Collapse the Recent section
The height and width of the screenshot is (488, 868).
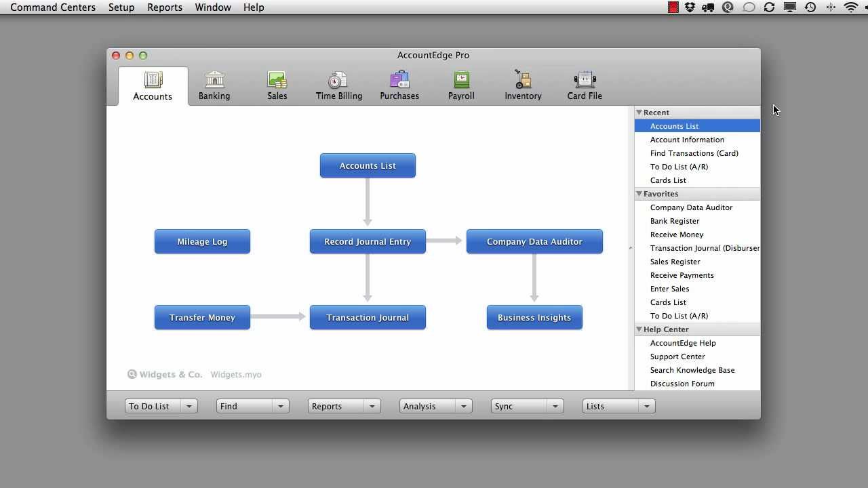click(639, 113)
